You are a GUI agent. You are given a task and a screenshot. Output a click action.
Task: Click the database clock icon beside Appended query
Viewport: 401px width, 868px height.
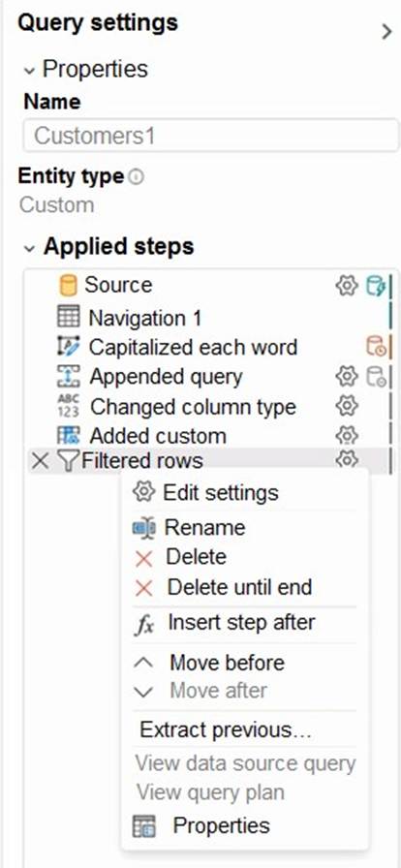376,377
